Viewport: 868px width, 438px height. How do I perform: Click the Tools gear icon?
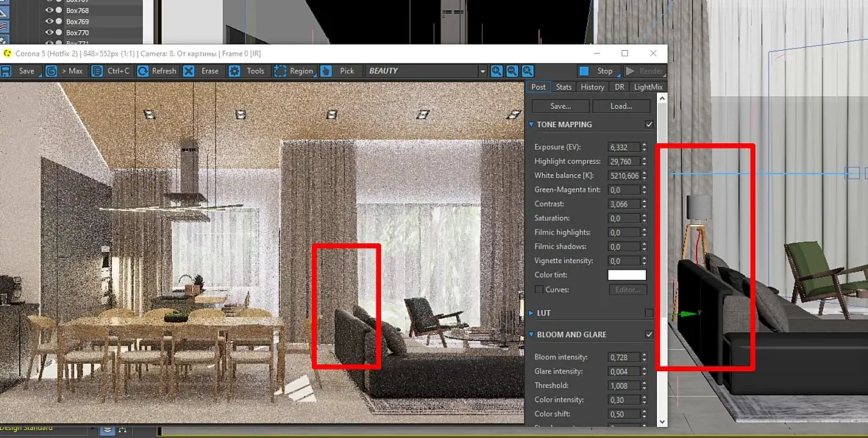[x=235, y=71]
